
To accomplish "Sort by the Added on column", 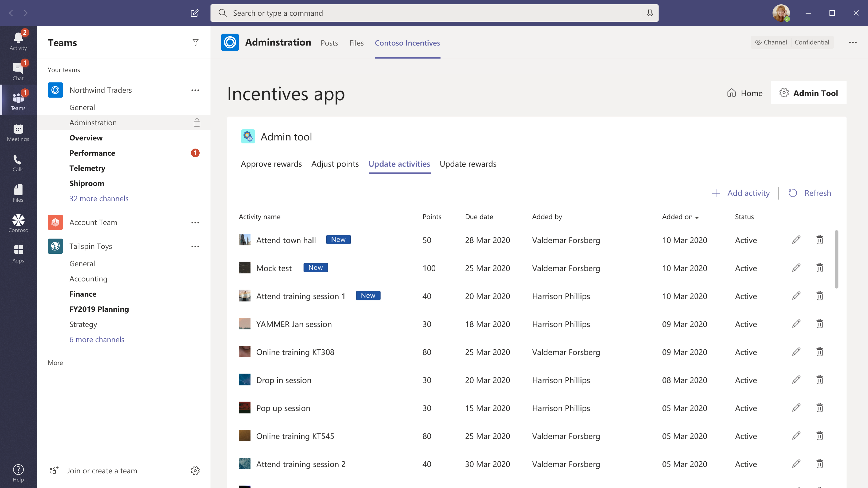I will coord(680,217).
